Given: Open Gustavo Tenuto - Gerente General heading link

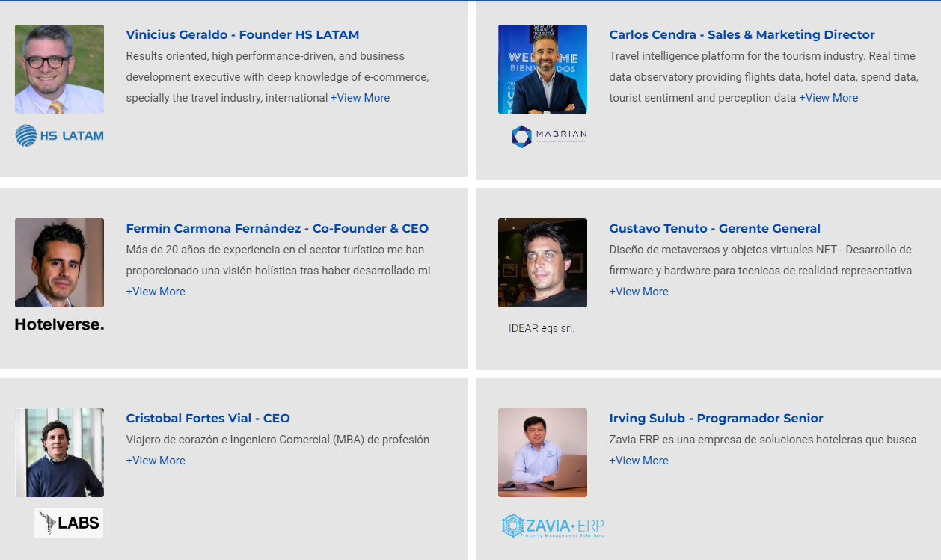Looking at the screenshot, I should (x=714, y=228).
